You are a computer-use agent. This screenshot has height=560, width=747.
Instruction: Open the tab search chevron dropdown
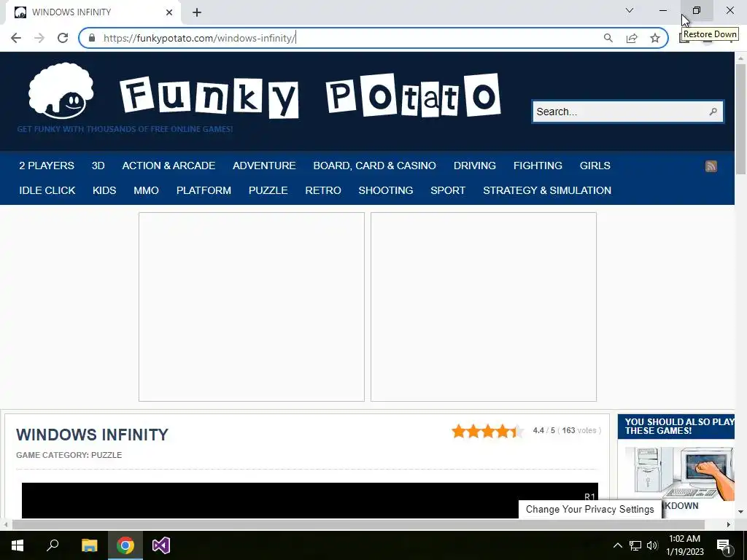[x=630, y=10]
